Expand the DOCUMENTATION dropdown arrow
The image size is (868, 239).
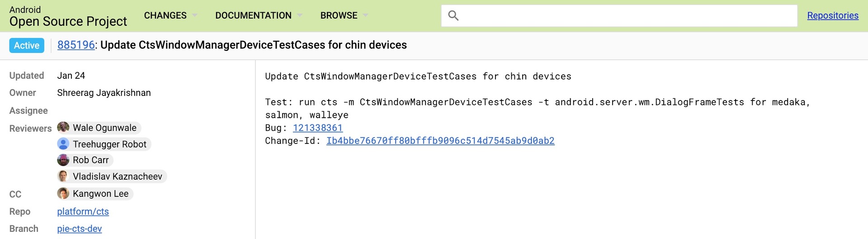300,15
